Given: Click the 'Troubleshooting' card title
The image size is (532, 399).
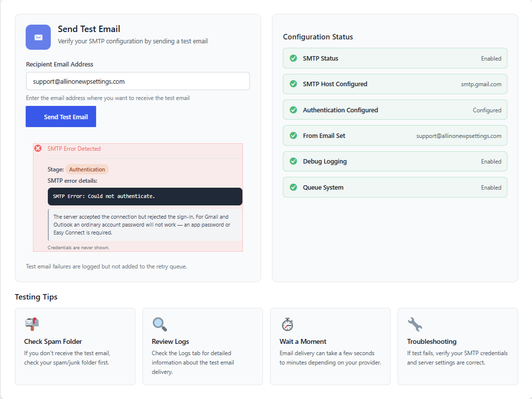Looking at the screenshot, I should tap(432, 342).
